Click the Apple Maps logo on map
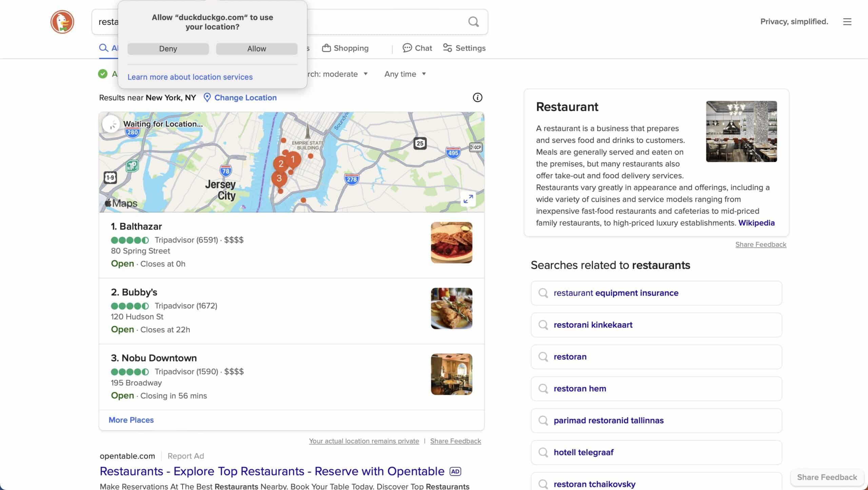Image resolution: width=868 pixels, height=490 pixels. (x=121, y=203)
